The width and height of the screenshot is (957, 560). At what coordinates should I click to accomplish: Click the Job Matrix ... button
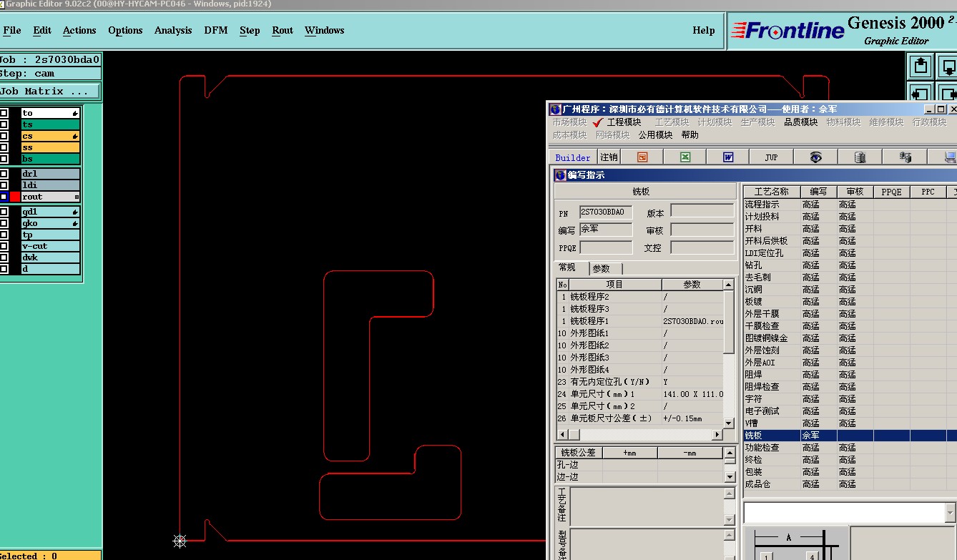[x=49, y=92]
